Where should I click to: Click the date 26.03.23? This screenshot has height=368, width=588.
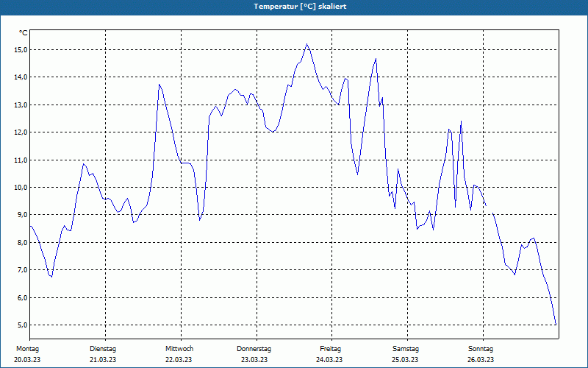pos(481,360)
